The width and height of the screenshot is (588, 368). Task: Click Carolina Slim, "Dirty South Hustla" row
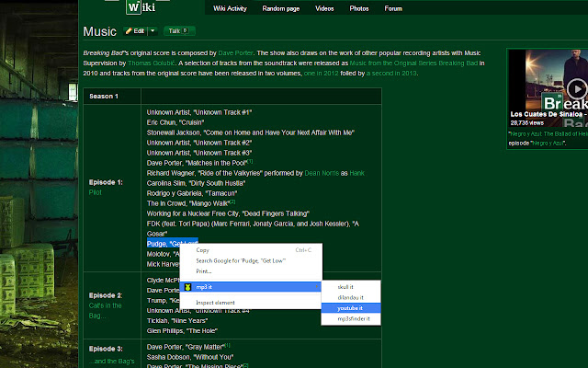pyautogui.click(x=196, y=183)
